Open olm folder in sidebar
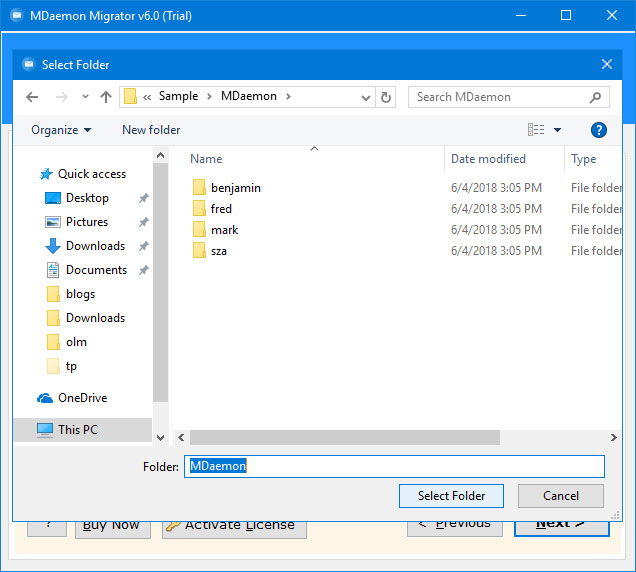 pos(76,342)
